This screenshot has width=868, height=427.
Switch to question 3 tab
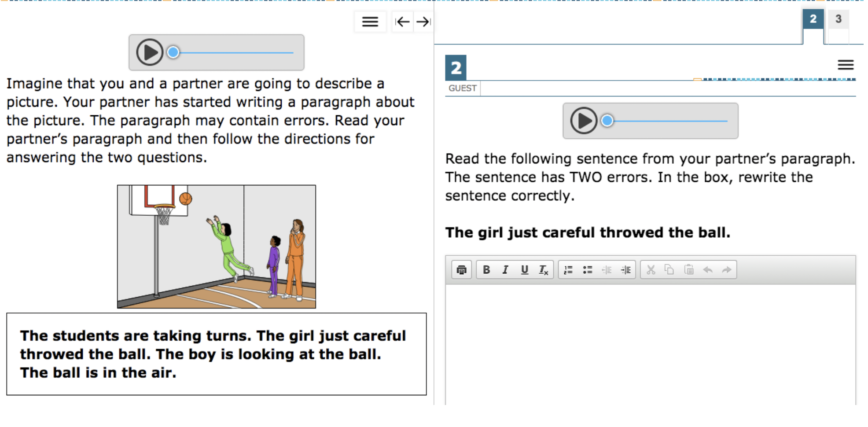[838, 19]
